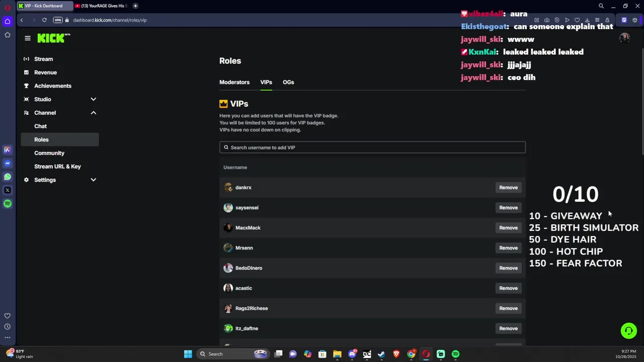Open X (Twitter) in Opera sidebar
Screen dimensions: 644x362
pos(8,191)
